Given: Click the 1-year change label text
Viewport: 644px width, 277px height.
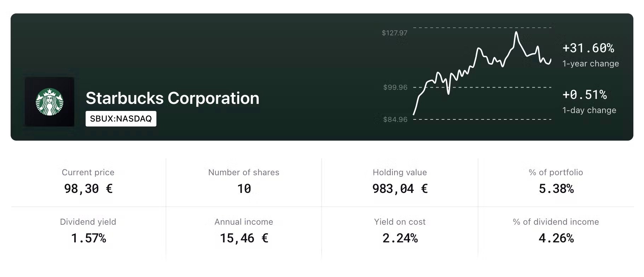Looking at the screenshot, I should [591, 64].
